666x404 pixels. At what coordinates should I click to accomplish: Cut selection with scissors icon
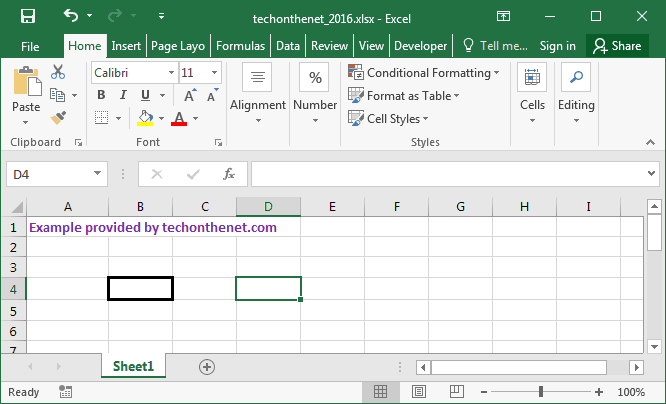coord(58,72)
